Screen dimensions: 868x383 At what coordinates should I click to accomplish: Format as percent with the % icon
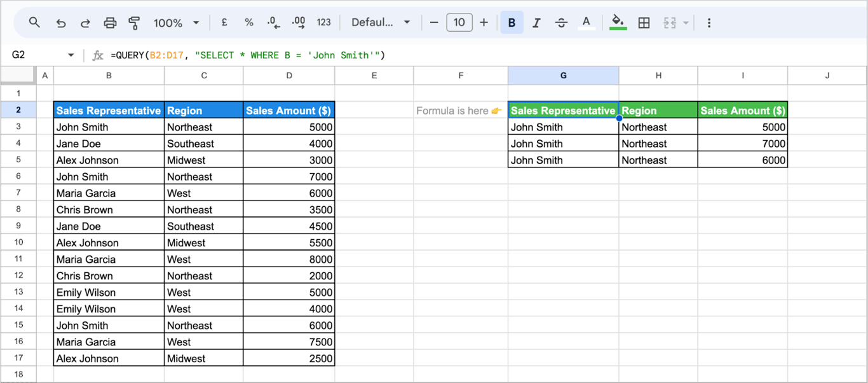coord(249,22)
